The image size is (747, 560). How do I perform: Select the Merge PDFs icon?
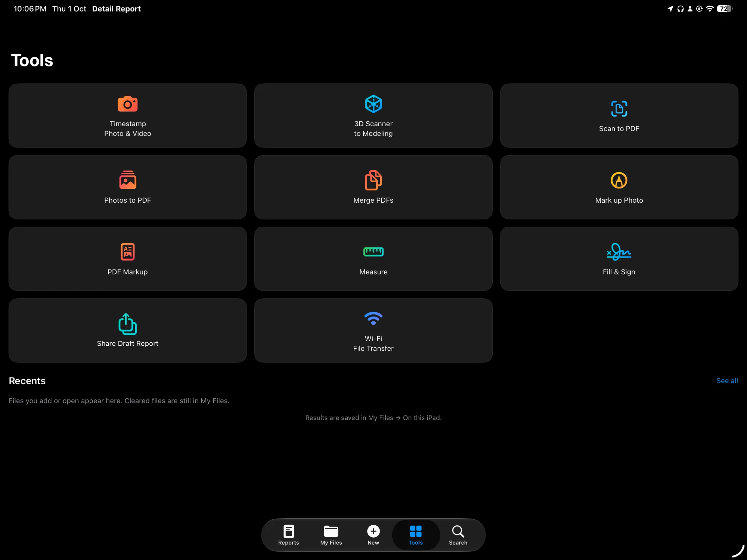point(373,180)
